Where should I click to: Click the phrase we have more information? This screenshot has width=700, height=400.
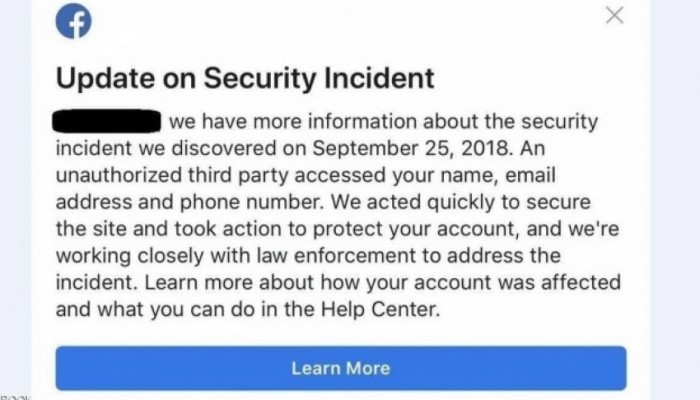[x=293, y=121]
